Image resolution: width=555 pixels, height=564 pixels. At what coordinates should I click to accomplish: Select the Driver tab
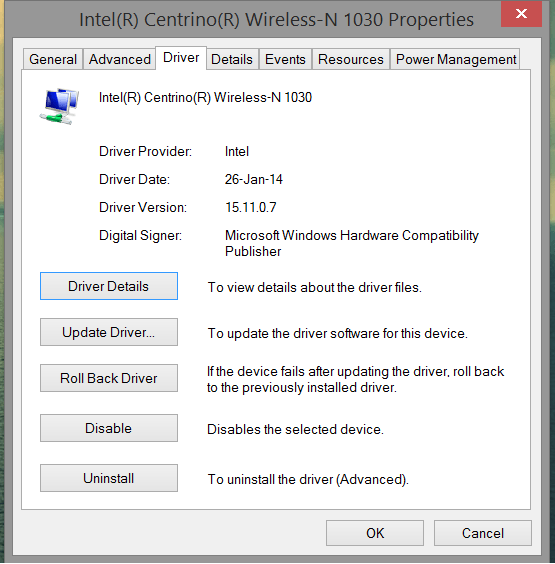[x=181, y=58]
